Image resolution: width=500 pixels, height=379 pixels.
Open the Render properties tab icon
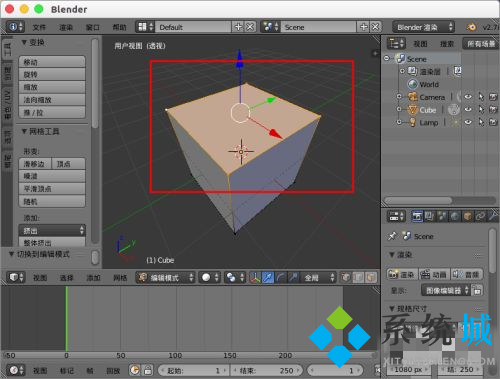[x=417, y=216]
